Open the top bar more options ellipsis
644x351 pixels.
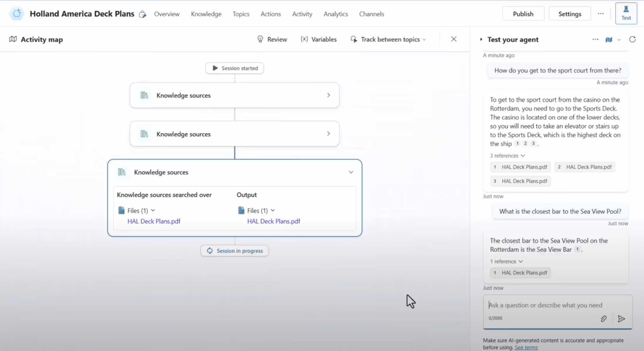point(601,14)
